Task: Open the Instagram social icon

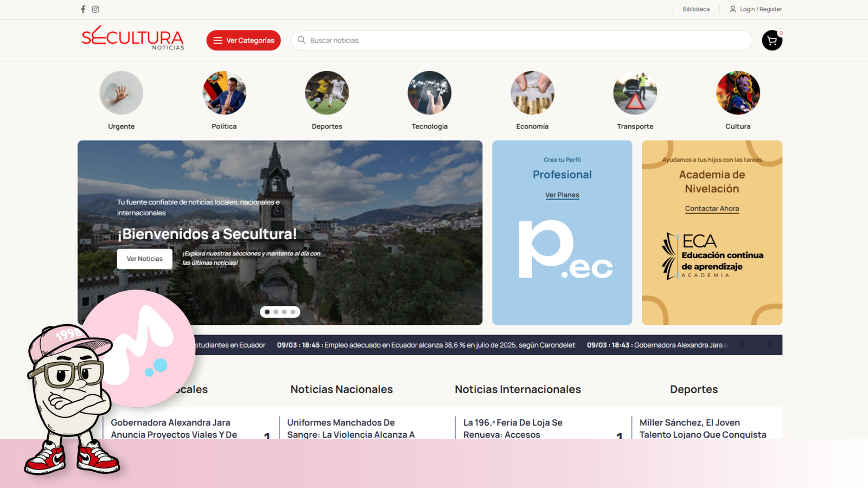Action: coord(95,9)
